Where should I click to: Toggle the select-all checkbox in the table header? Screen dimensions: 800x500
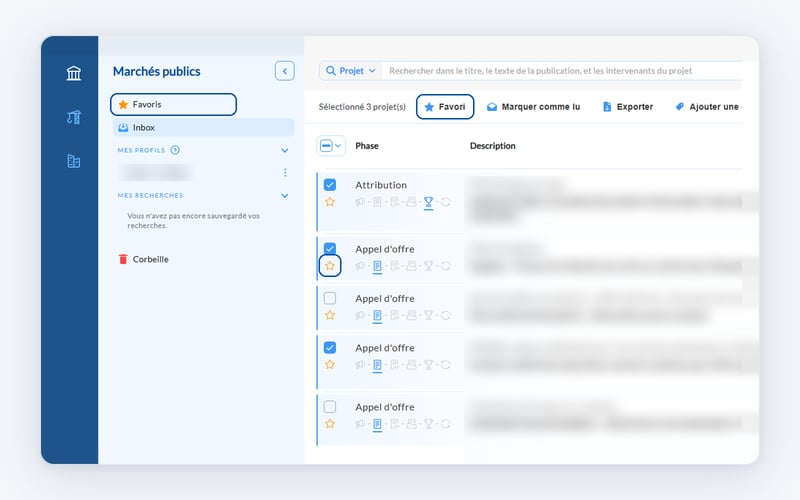coord(326,146)
